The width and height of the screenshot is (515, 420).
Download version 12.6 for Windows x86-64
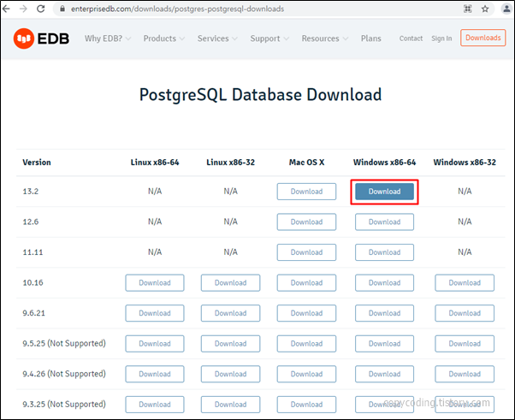(x=384, y=222)
